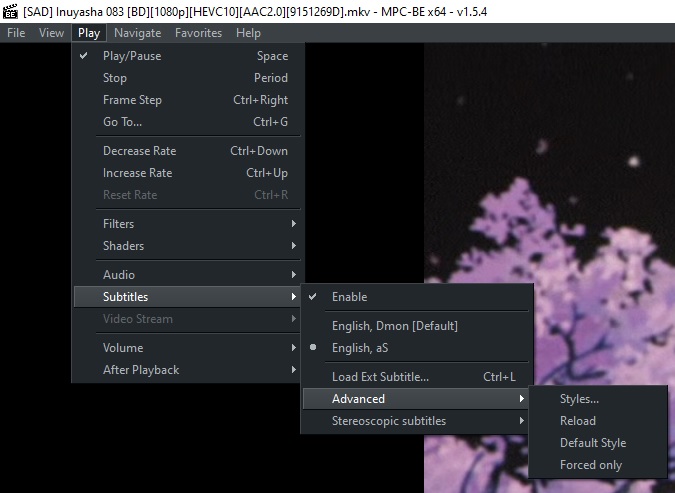Expand the Stereoscopic subtitles submenu

tap(417, 421)
